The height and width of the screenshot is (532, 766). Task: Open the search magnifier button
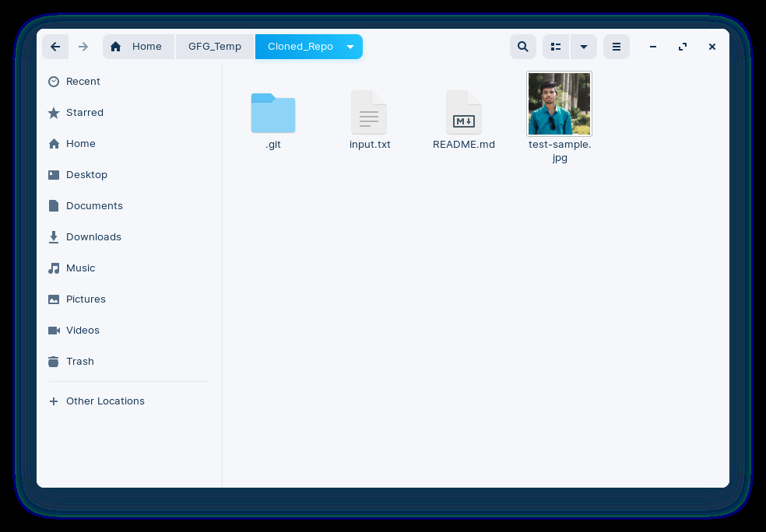point(522,47)
